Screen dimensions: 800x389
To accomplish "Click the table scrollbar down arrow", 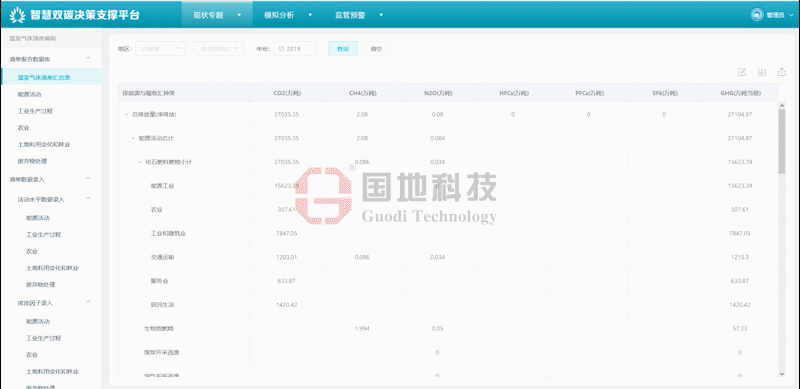I will click(782, 374).
